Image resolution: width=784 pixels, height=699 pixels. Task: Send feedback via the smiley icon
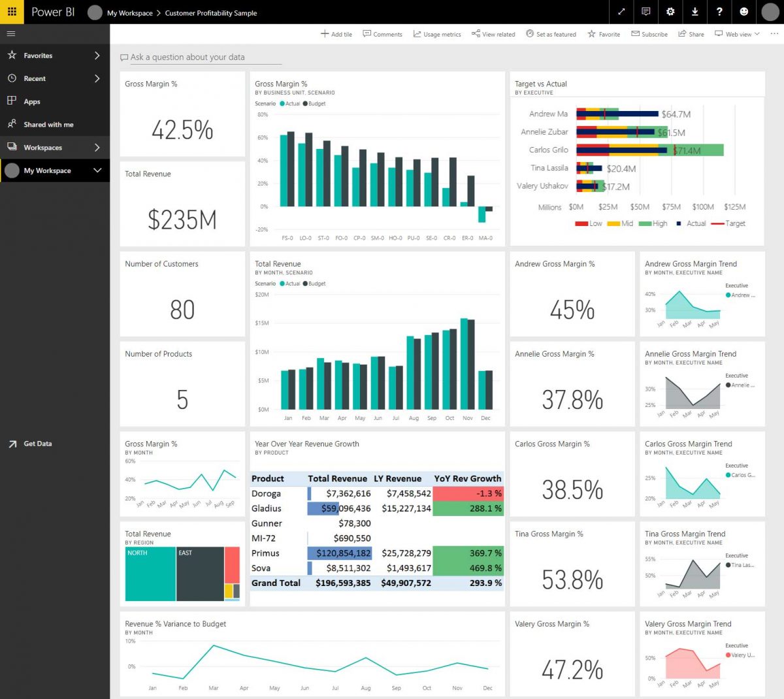pyautogui.click(x=744, y=12)
